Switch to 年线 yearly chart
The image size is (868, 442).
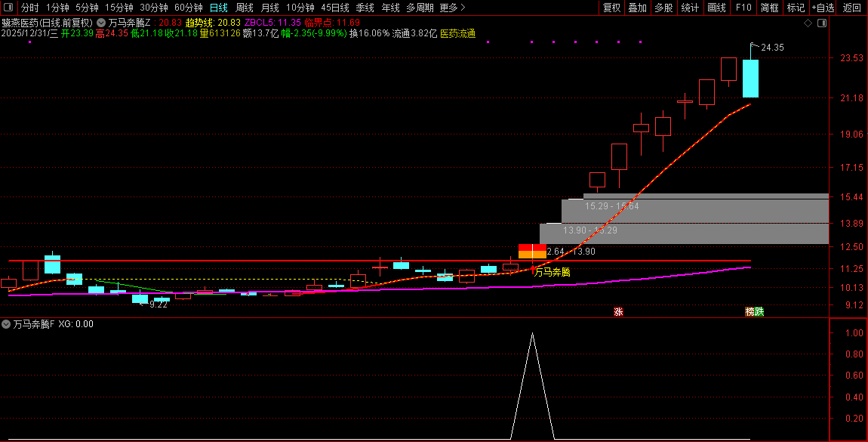pyautogui.click(x=390, y=8)
